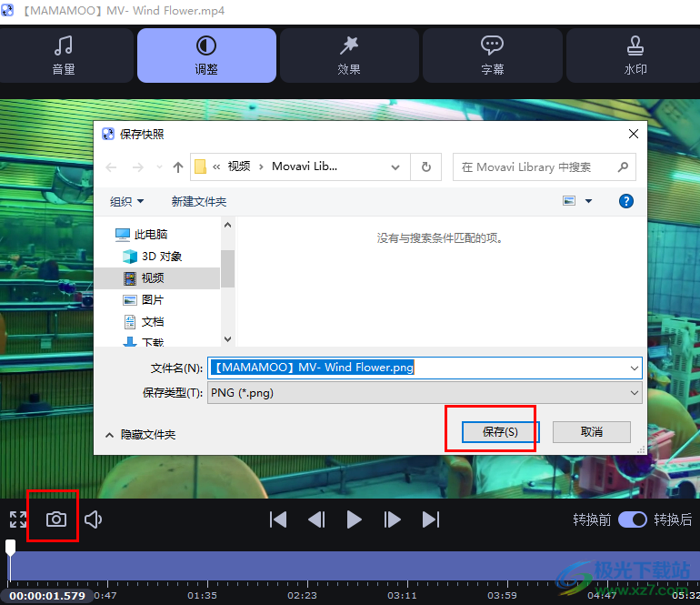The width and height of the screenshot is (700, 605).
Task: Close the save snapshot dialog
Action: coord(633,134)
